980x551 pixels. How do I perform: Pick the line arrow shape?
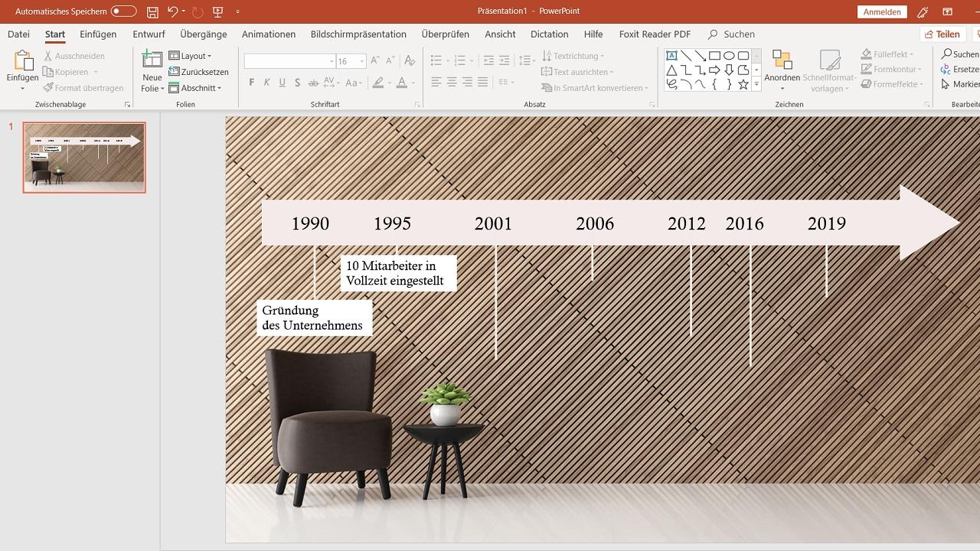[x=701, y=56]
